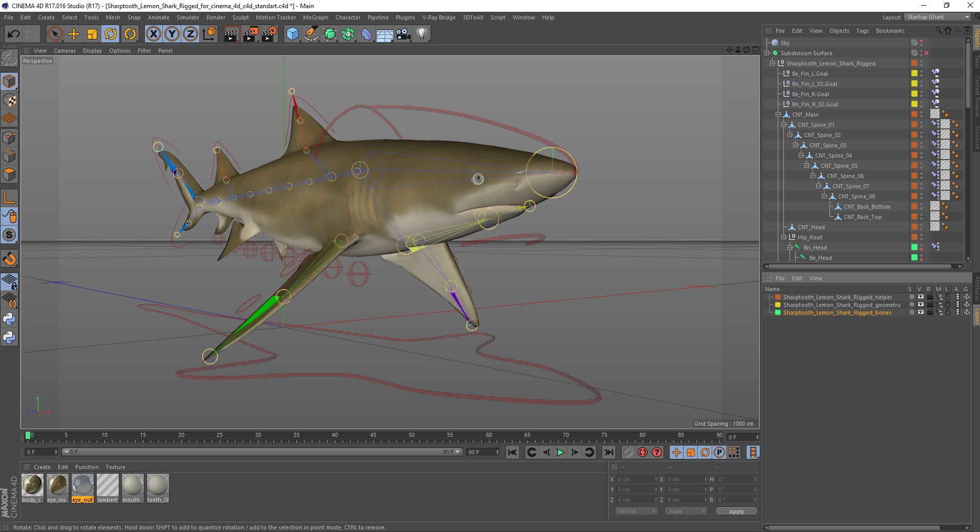Image resolution: width=980 pixels, height=532 pixels.
Task: Click the timeline playhead at frame 0
Action: [x=28, y=435]
